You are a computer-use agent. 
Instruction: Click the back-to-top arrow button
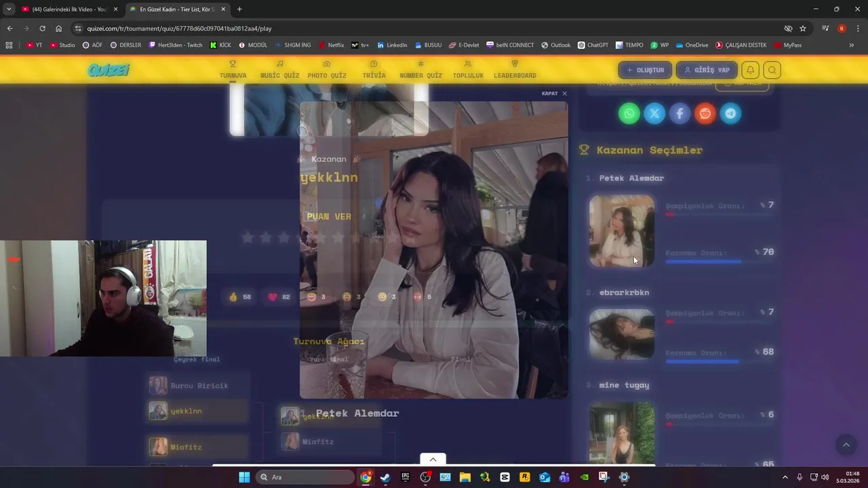[846, 445]
